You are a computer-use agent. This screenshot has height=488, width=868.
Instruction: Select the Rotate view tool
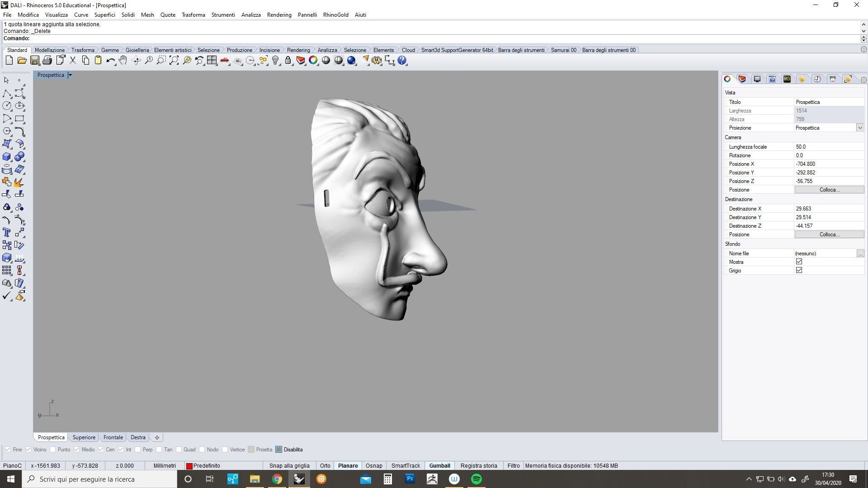click(136, 61)
